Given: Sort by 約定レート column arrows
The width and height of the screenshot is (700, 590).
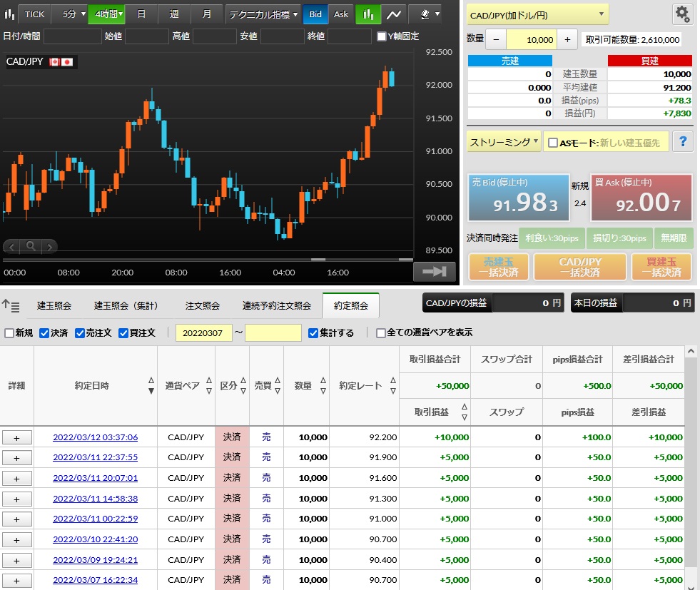Looking at the screenshot, I should [393, 385].
